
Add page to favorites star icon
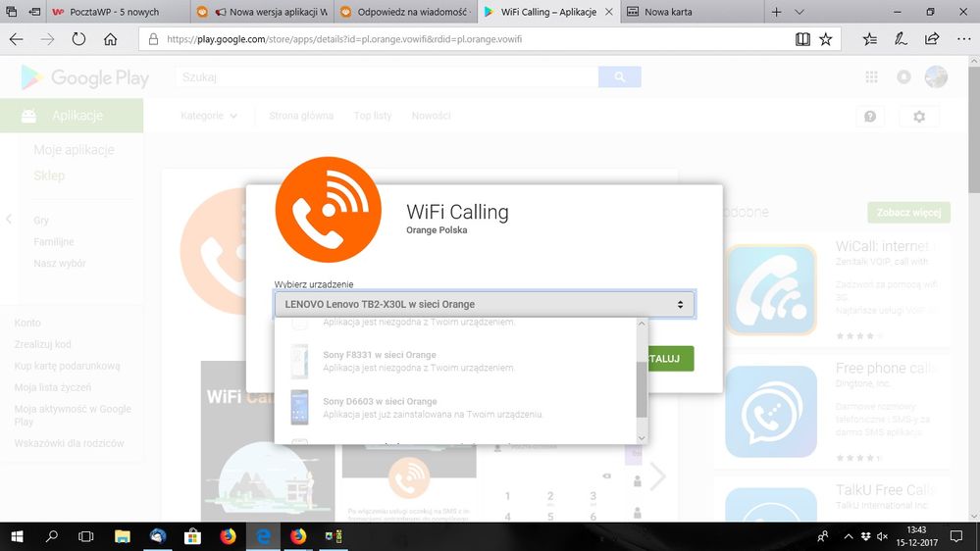tap(826, 39)
